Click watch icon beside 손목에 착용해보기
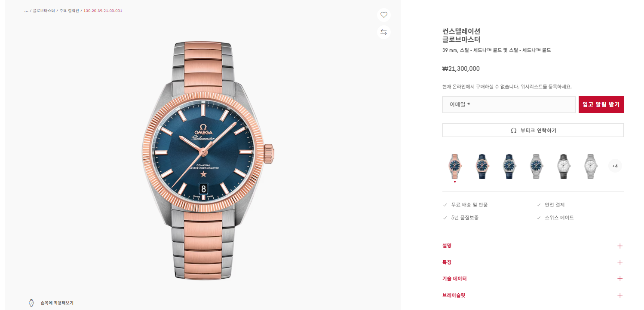The image size is (644, 310). (x=31, y=303)
